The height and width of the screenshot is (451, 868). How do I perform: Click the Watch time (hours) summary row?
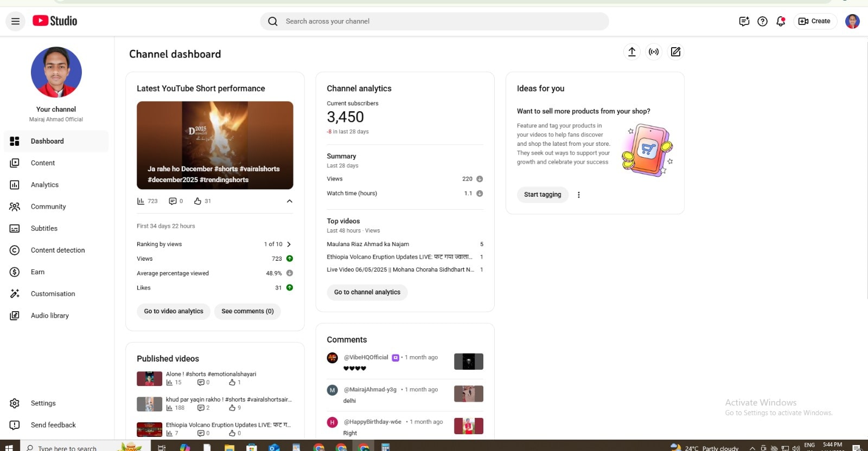pos(405,194)
